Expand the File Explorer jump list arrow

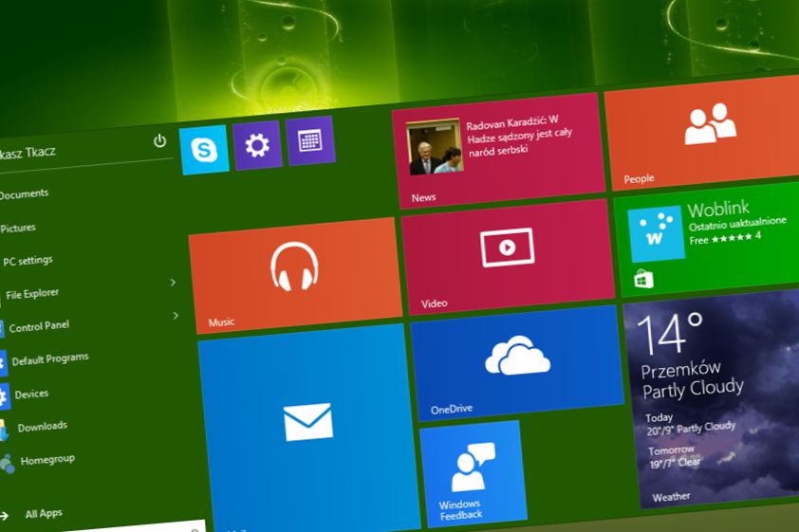pyautogui.click(x=173, y=282)
